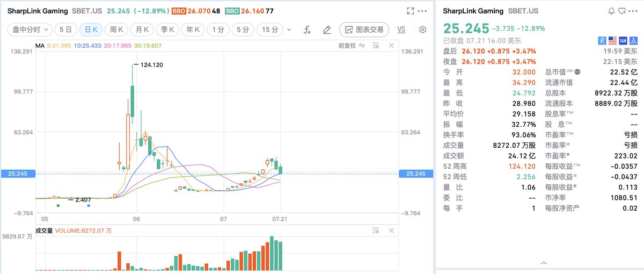644x274 pixels.
Task: Click the 124.120 high price label on chart
Action: (151, 64)
